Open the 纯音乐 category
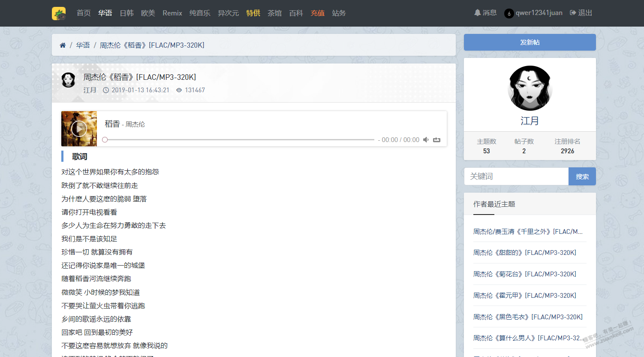Image resolution: width=644 pixels, height=357 pixels. coord(200,13)
